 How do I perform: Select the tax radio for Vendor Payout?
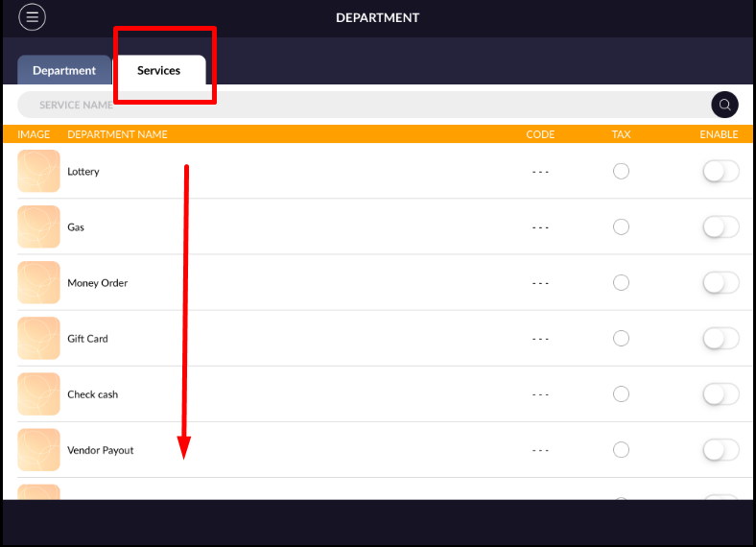(x=621, y=450)
